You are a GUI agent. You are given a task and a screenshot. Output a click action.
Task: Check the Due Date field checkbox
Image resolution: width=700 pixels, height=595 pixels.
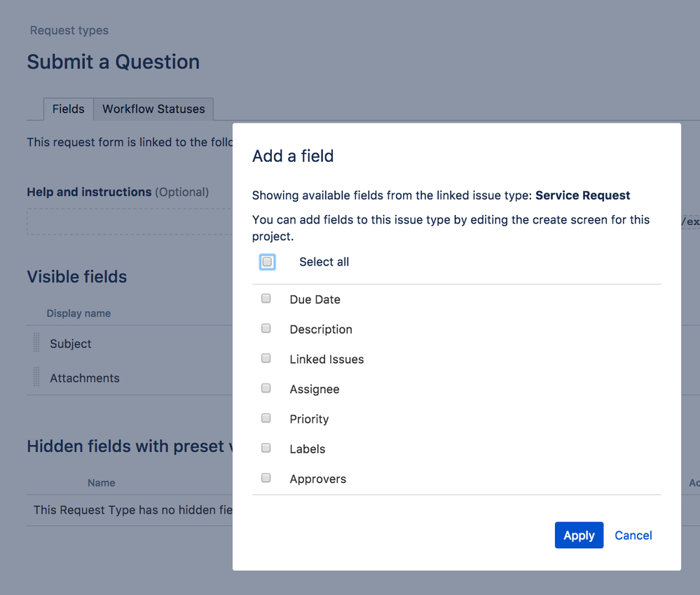pyautogui.click(x=266, y=298)
